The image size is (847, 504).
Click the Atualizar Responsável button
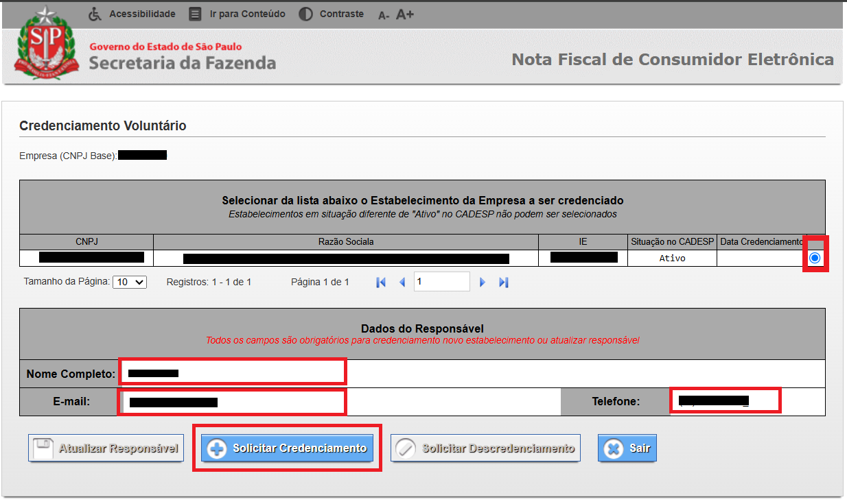click(106, 448)
